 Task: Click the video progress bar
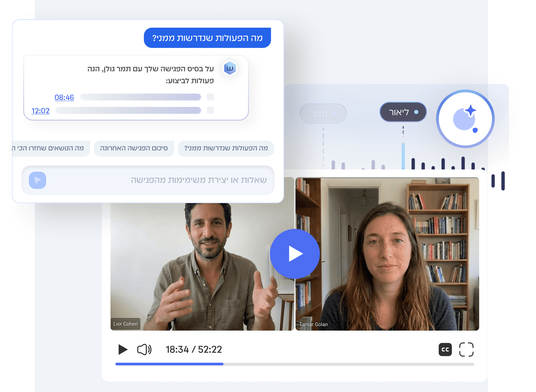(x=295, y=364)
